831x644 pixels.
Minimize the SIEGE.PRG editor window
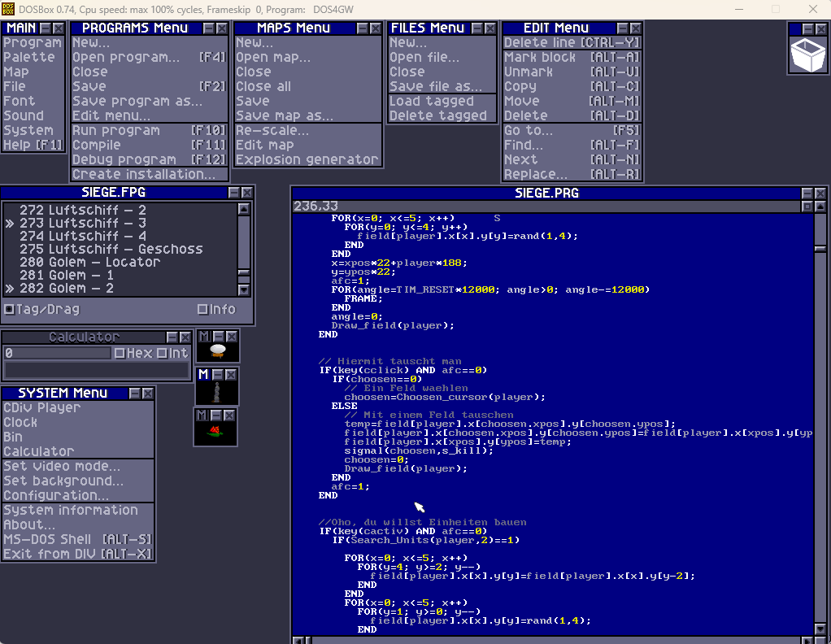(807, 193)
